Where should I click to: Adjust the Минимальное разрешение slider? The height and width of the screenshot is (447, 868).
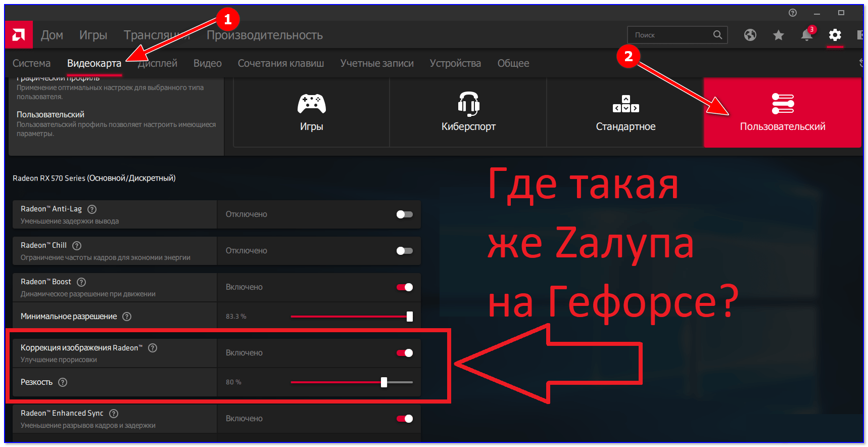click(352, 317)
